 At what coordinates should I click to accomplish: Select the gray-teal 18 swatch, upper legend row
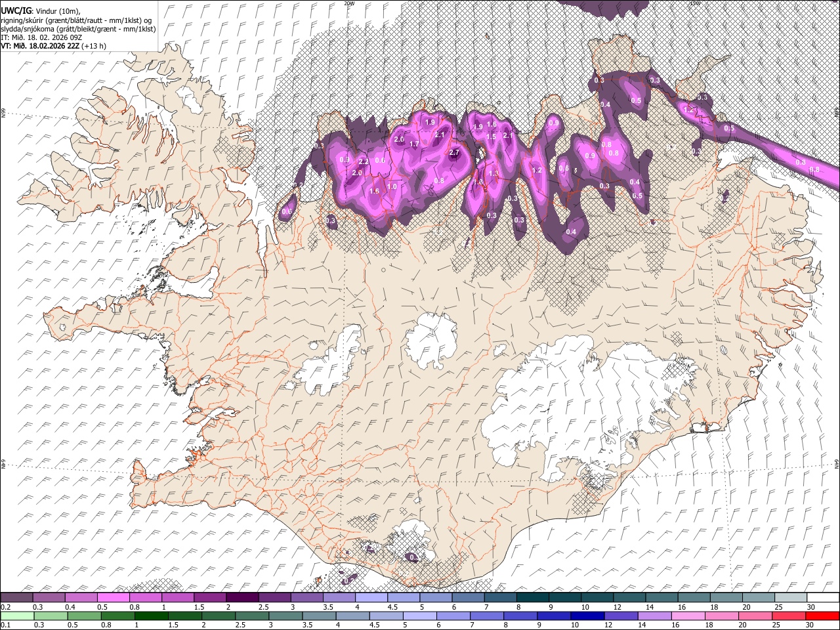pyautogui.click(x=726, y=597)
